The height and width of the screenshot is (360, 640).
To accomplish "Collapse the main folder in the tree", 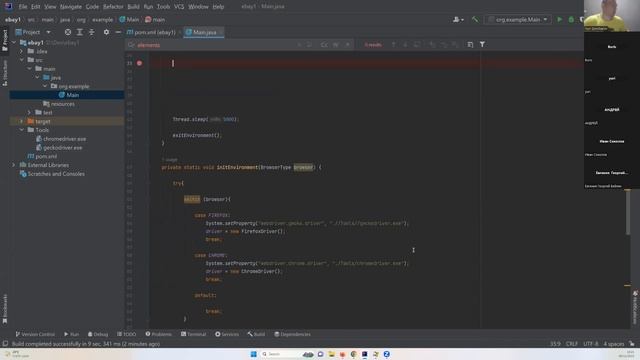I will click(29, 69).
